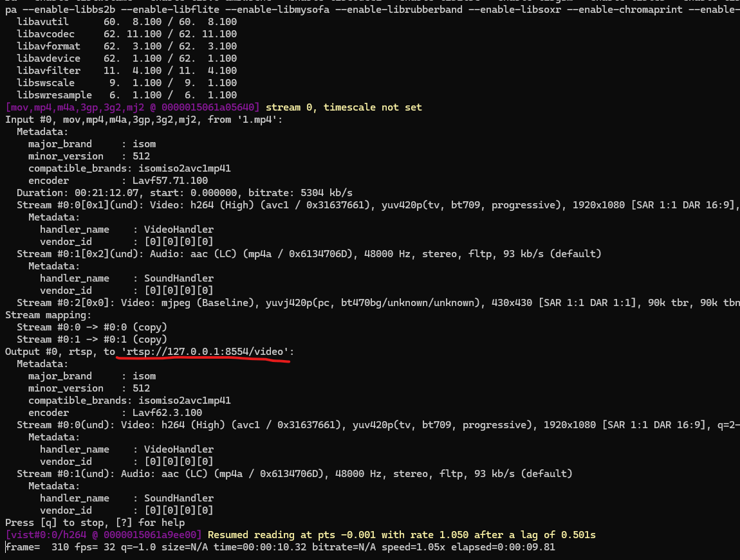The height and width of the screenshot is (560, 740).
Task: Click the Stream #0:2[0x0] mjpeg line
Action: [378, 303]
